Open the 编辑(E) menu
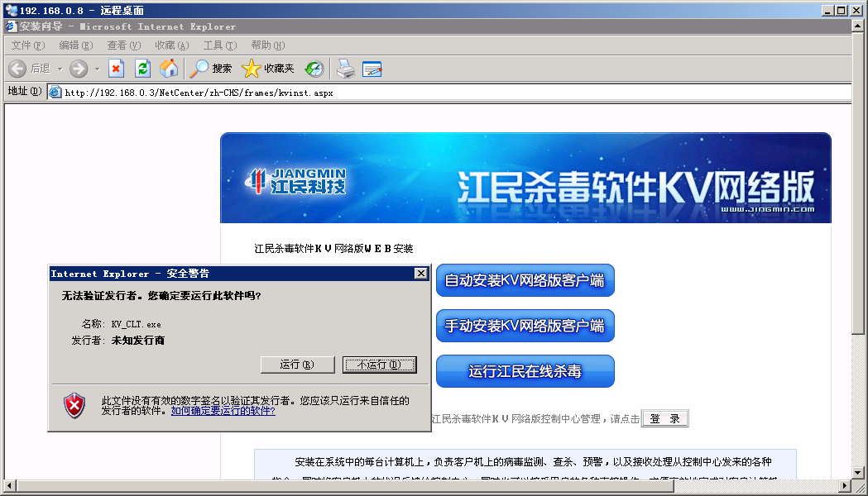Viewport: 868px width, 496px height. pos(76,45)
